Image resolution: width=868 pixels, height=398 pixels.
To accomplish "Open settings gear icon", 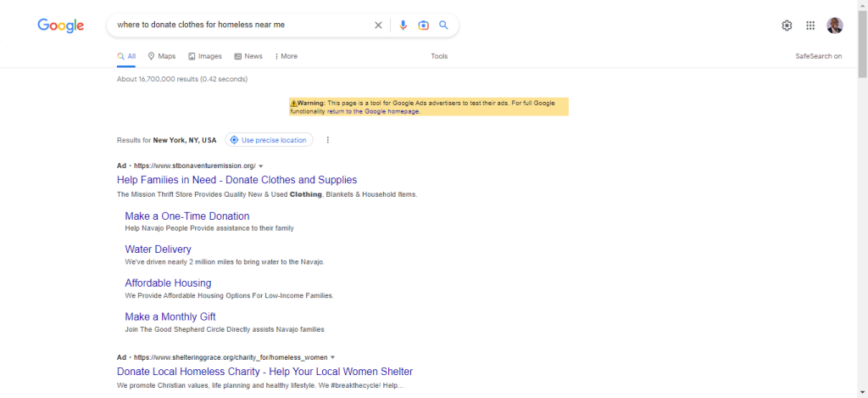I will [x=787, y=25].
